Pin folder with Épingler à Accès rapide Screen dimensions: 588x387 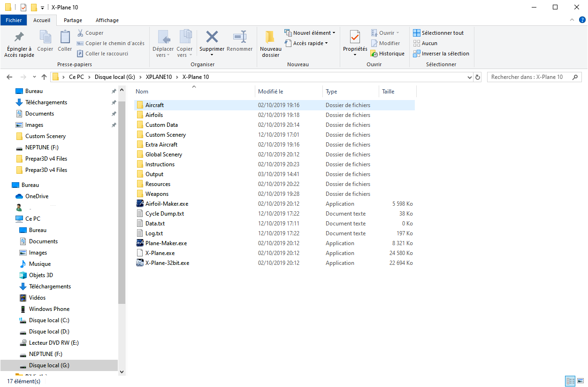[19, 43]
